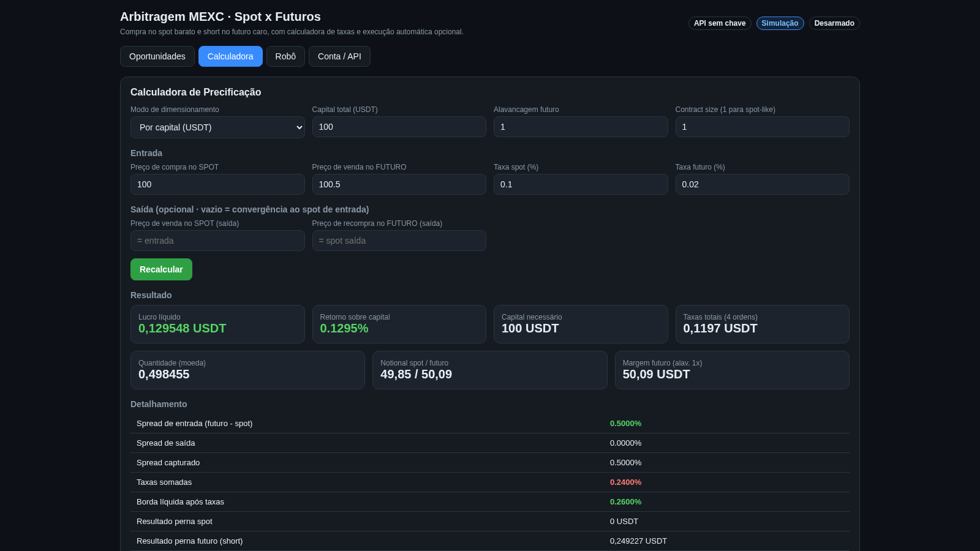
Task: Open the Robô tab
Action: click(x=285, y=56)
